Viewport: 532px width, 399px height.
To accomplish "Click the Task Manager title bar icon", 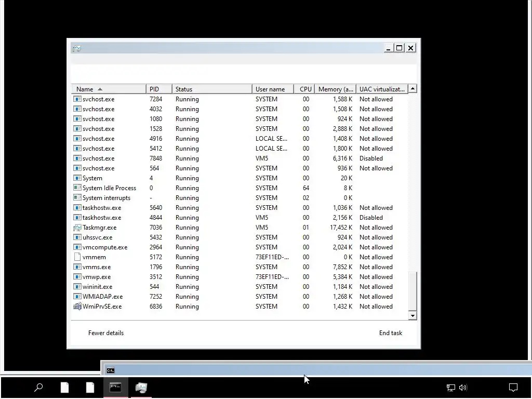I will click(x=77, y=48).
